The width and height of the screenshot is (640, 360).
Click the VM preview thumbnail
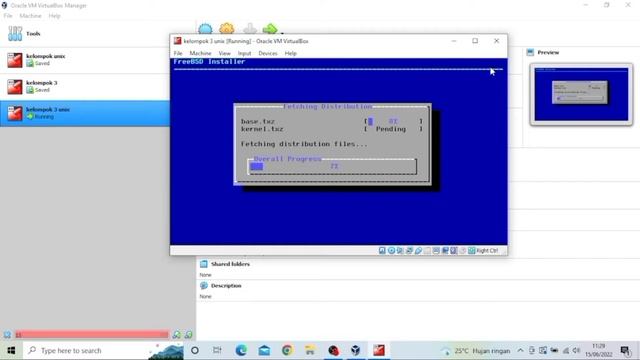pyautogui.click(x=581, y=94)
